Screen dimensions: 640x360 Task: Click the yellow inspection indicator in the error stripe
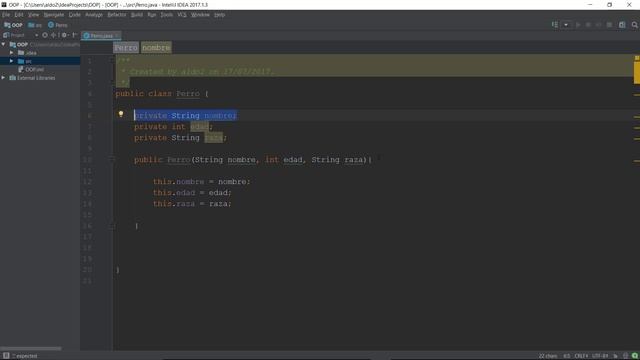(x=637, y=58)
